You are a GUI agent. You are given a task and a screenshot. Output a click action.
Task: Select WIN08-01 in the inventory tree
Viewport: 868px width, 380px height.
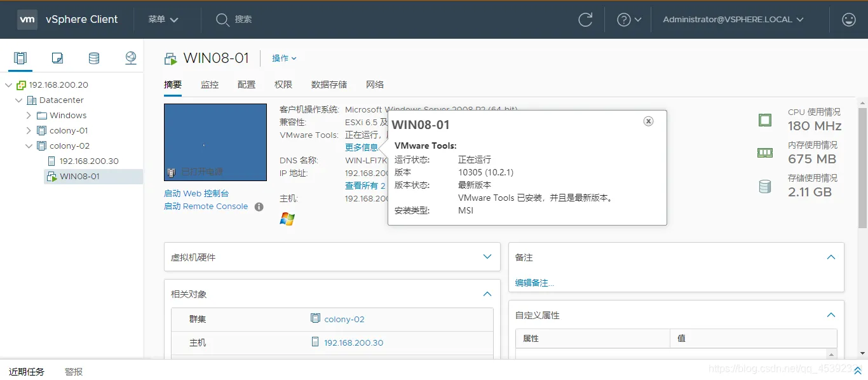(79, 177)
